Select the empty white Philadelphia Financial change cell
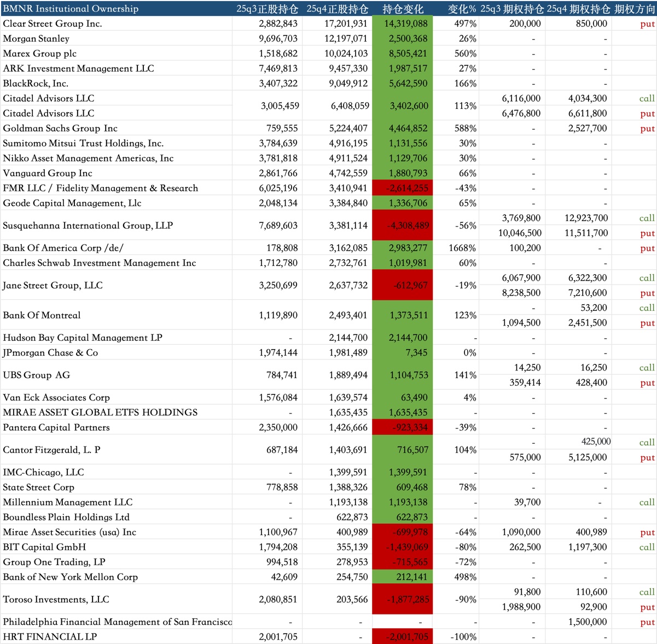657x644 pixels. (403, 622)
